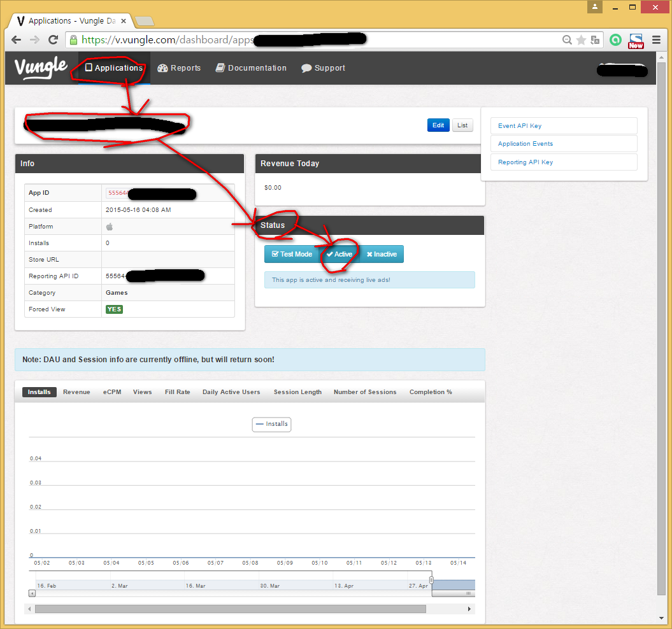The image size is (672, 629).
Task: Click the Chrome user profile icon
Action: coord(595,7)
